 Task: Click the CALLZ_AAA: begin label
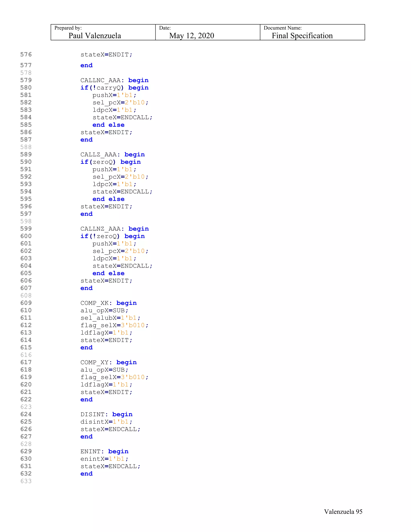[113, 155]
